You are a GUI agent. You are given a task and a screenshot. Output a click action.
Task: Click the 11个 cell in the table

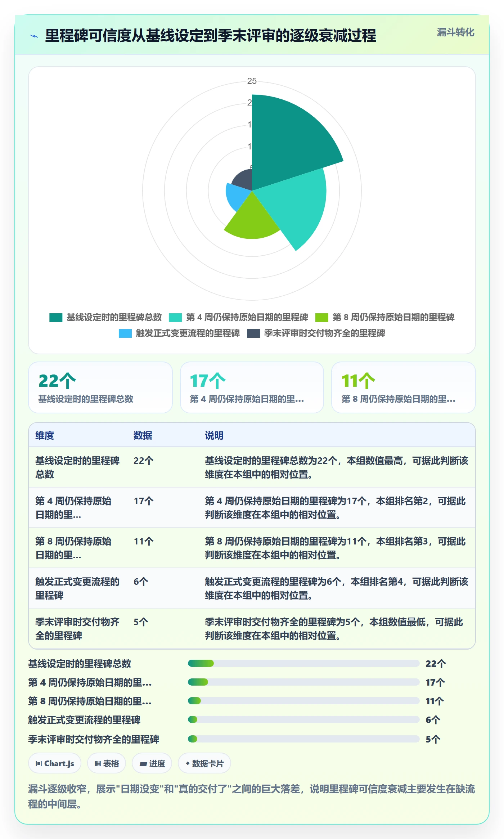144,541
